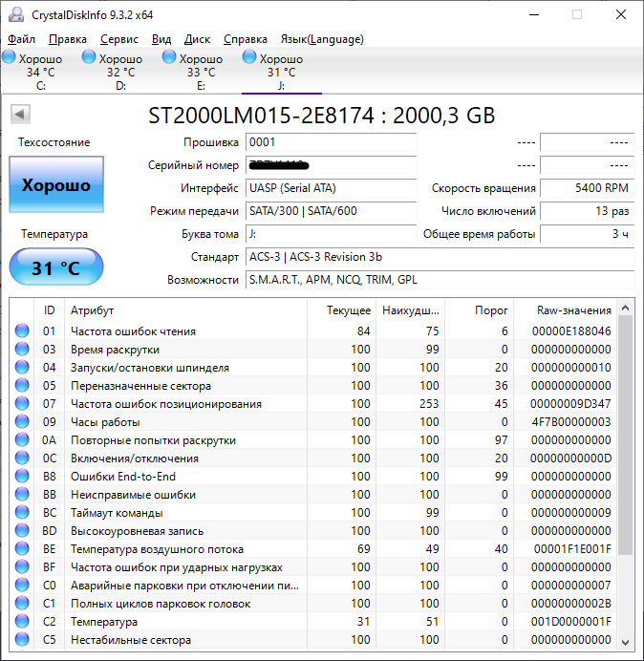Select the Температура воздушного потока attribute name
This screenshot has height=661, width=644.
click(157, 549)
